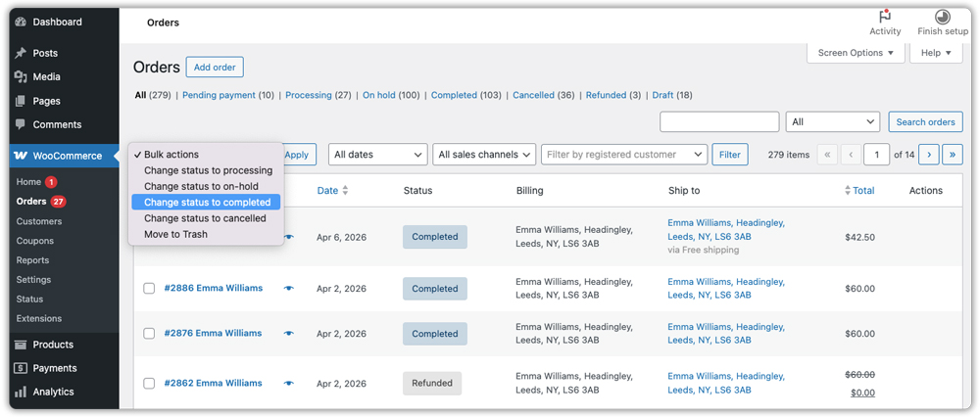Choose Change status to completed
Image resolution: width=980 pixels, height=417 pixels.
pyautogui.click(x=206, y=203)
